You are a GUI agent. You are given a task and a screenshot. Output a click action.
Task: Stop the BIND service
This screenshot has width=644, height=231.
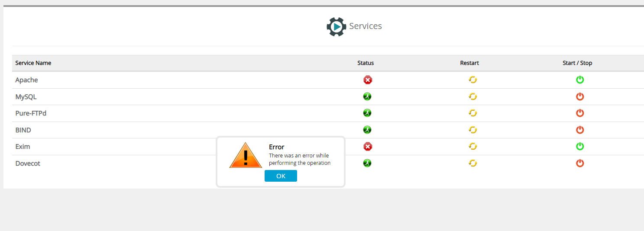coord(580,130)
